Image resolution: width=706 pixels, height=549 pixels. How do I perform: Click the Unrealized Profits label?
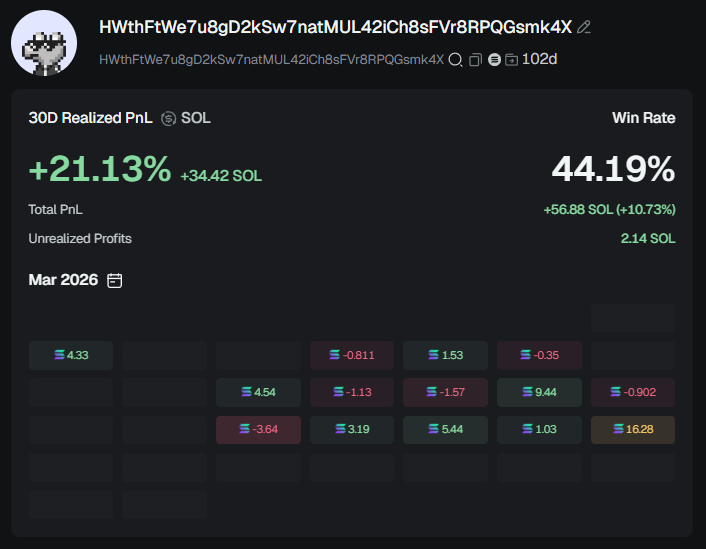click(x=80, y=238)
